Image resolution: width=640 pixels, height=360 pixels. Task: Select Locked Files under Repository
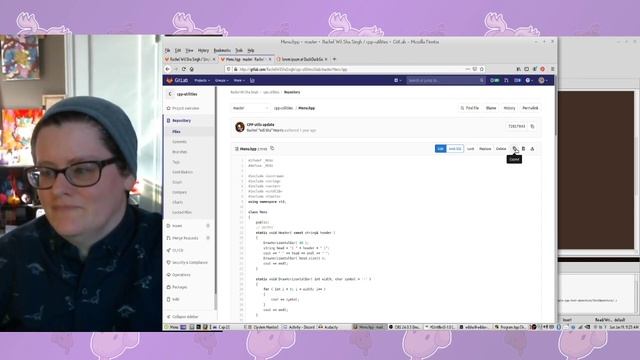point(182,212)
